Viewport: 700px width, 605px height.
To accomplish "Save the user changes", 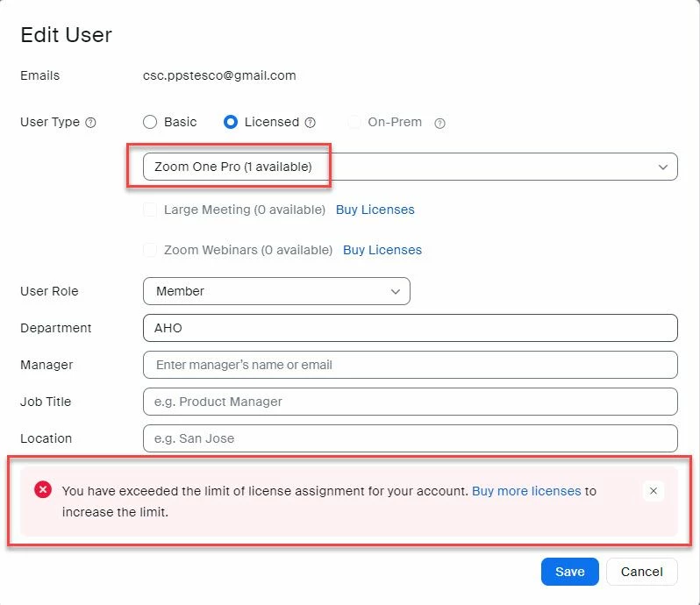I will (569, 572).
